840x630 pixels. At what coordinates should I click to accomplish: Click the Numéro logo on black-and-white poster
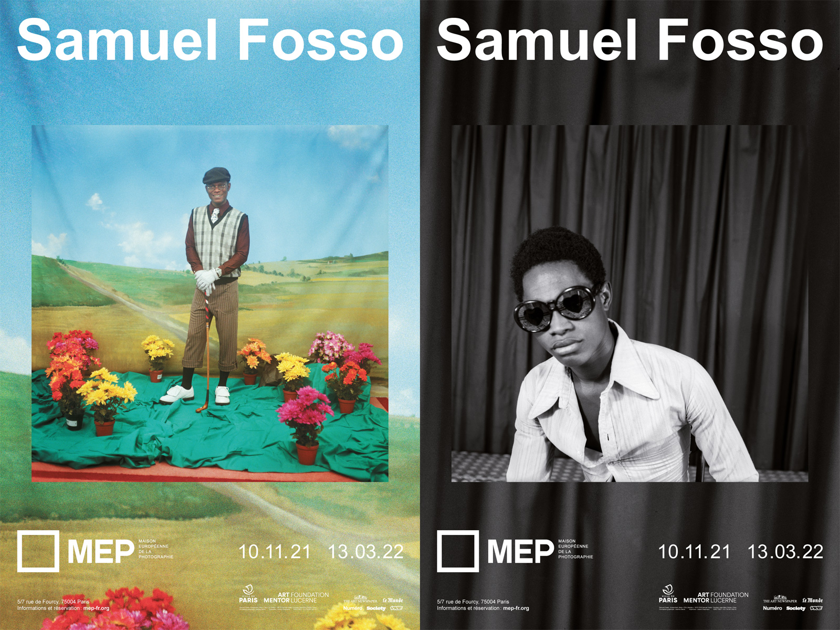(772, 608)
